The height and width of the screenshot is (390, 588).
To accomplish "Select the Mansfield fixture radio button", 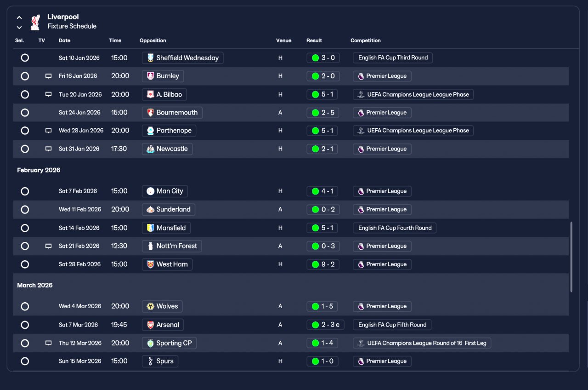I will (25, 228).
